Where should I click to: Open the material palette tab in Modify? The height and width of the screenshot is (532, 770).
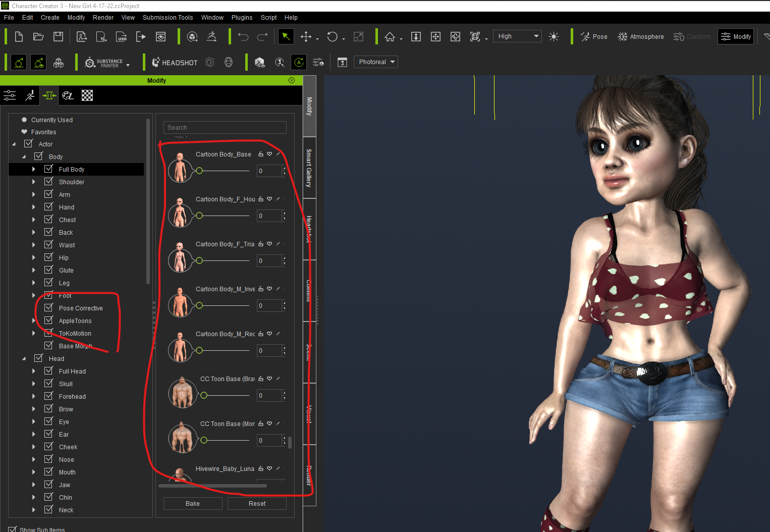(68, 95)
